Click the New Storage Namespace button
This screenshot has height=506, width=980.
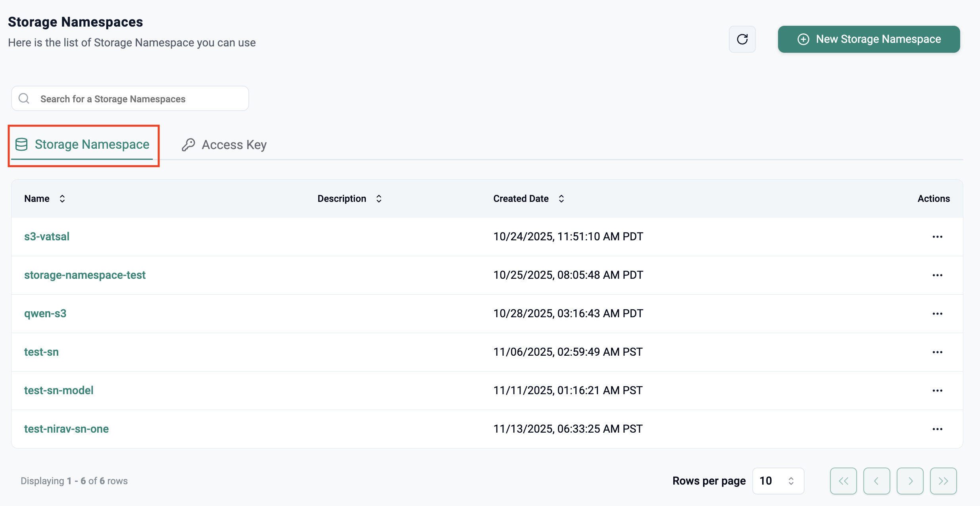[869, 39]
